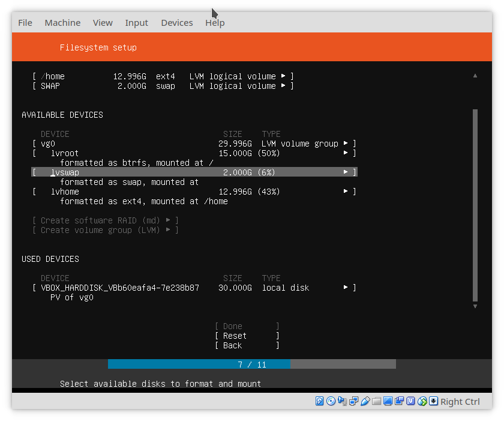This screenshot has width=504, height=421.
Task: Open the File menu
Action: [x=25, y=23]
